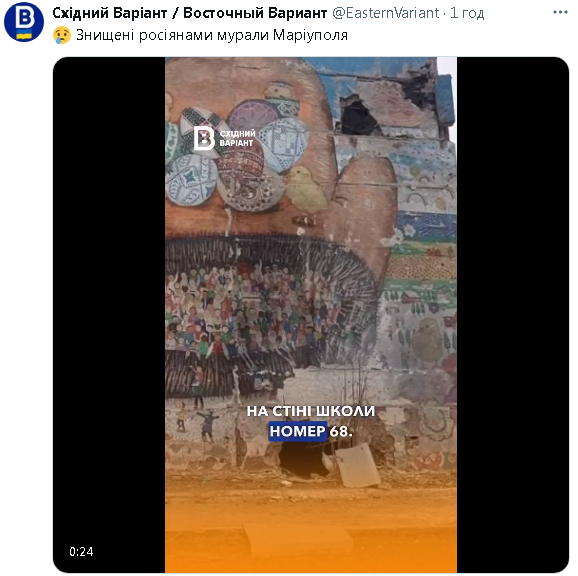Click the dark hole at the wall base

[x=303, y=461]
